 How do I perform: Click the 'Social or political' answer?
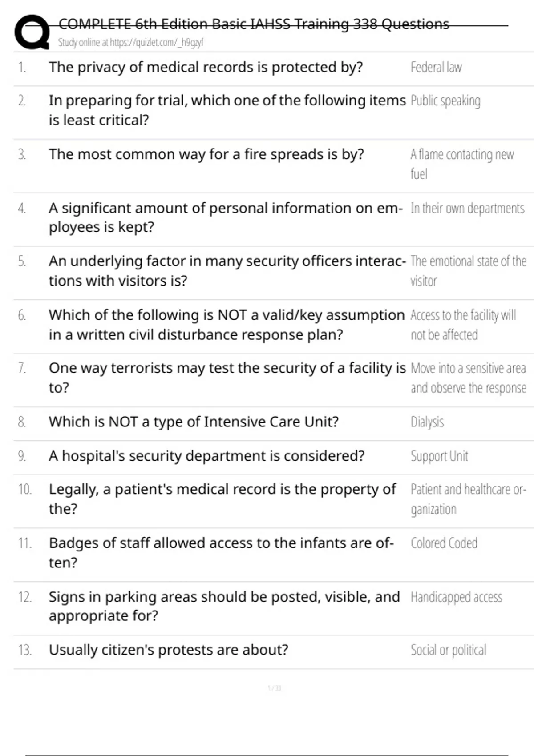[448, 650]
